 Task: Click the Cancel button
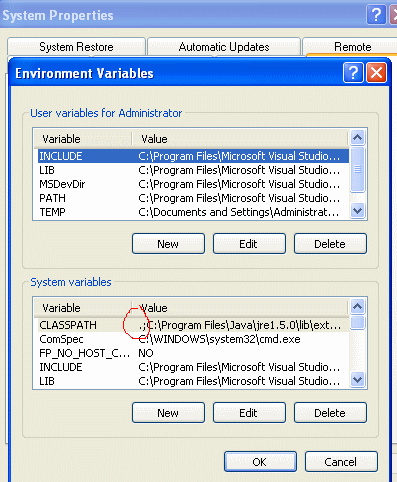[x=341, y=462]
